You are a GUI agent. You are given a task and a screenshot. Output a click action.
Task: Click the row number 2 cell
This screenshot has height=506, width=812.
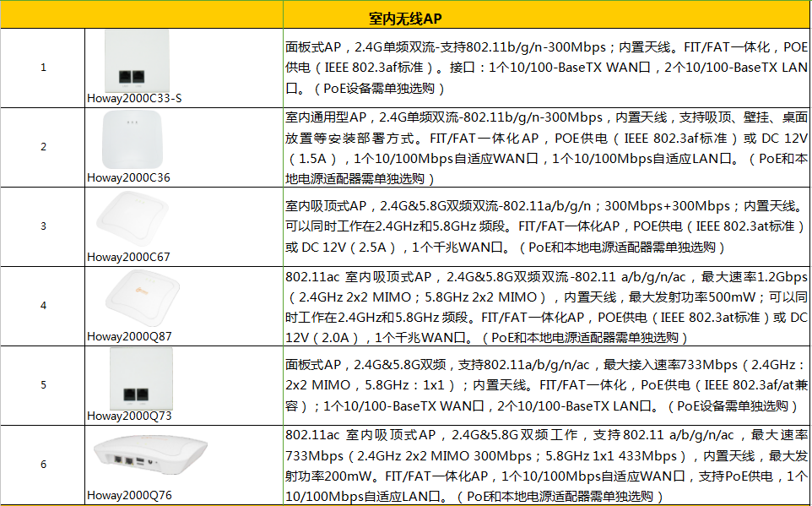tap(43, 147)
